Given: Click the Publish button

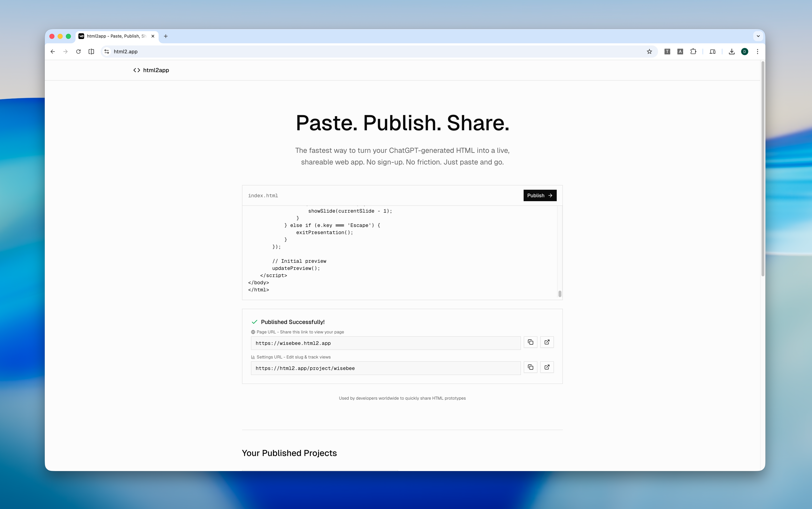Looking at the screenshot, I should [539, 195].
